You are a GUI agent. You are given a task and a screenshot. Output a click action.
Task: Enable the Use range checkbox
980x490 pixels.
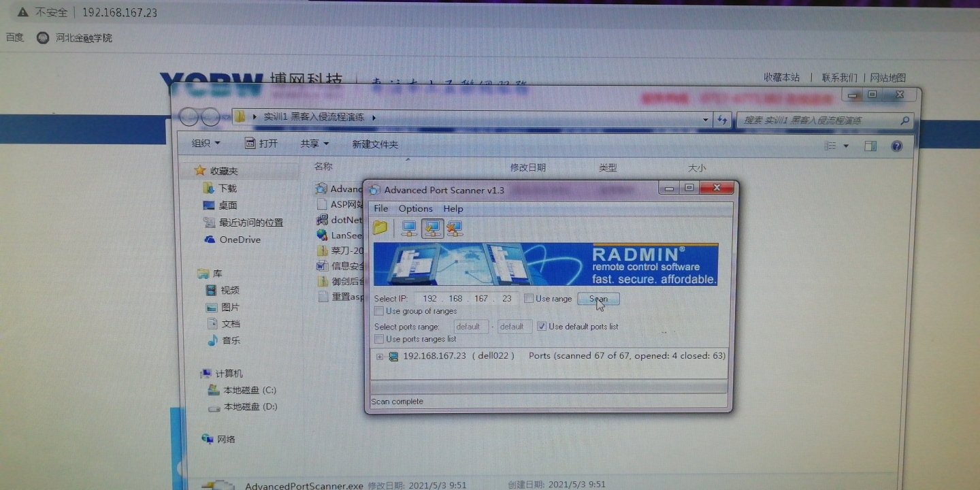coord(529,298)
